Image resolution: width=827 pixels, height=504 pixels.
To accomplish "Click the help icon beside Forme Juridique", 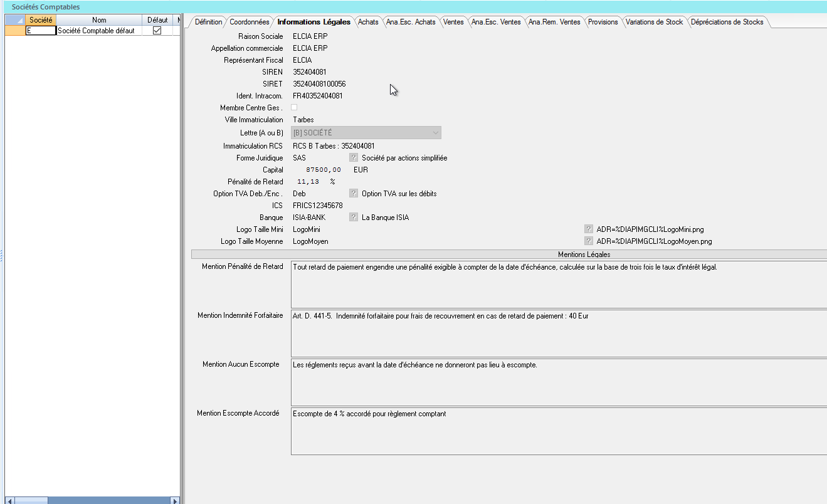I will coord(353,157).
